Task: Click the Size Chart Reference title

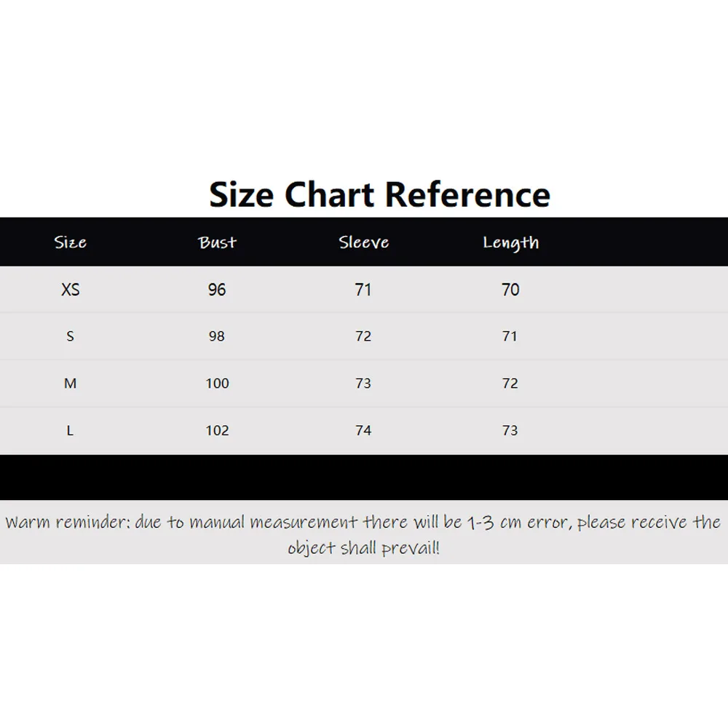Action: [x=379, y=194]
